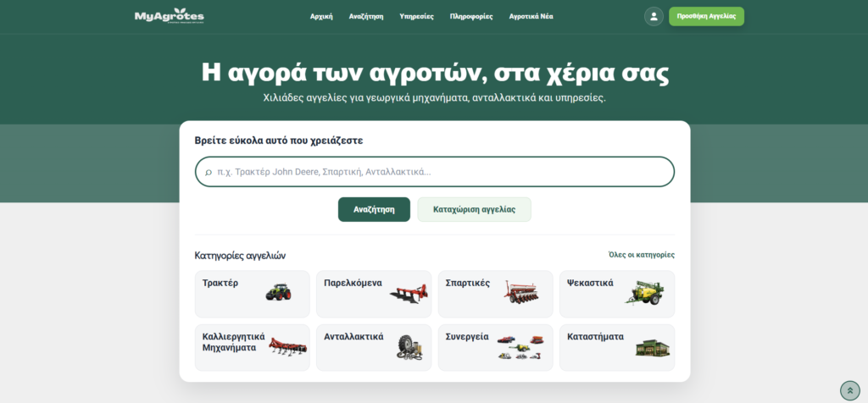Image resolution: width=868 pixels, height=403 pixels.
Task: Click the Χιλιάδες αγγελίες subtitle text
Action: coord(435,98)
